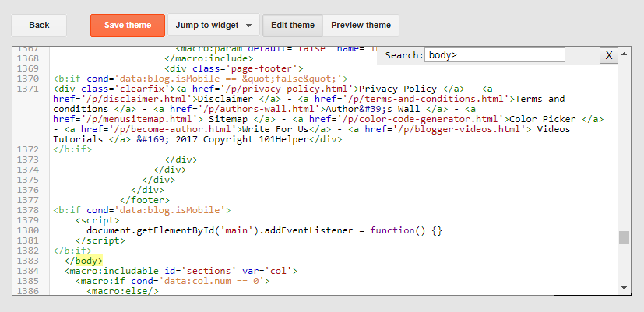This screenshot has width=644, height=312.
Task: Click the vertical scrollbar thumb
Action: (625, 237)
